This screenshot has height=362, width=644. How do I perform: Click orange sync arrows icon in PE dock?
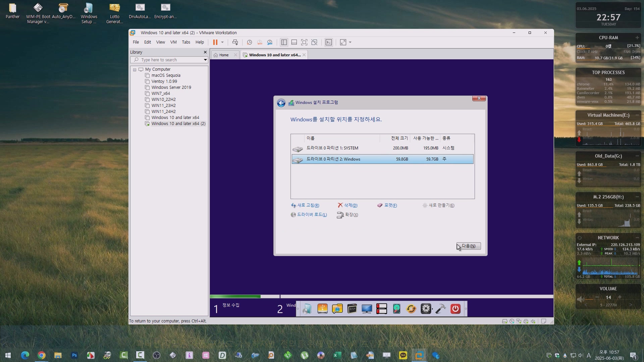click(x=411, y=309)
